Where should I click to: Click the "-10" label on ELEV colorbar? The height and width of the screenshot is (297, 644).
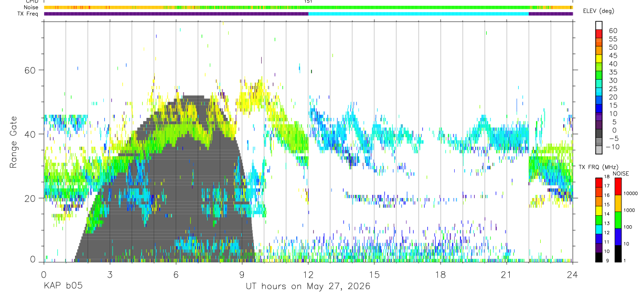pos(613,147)
